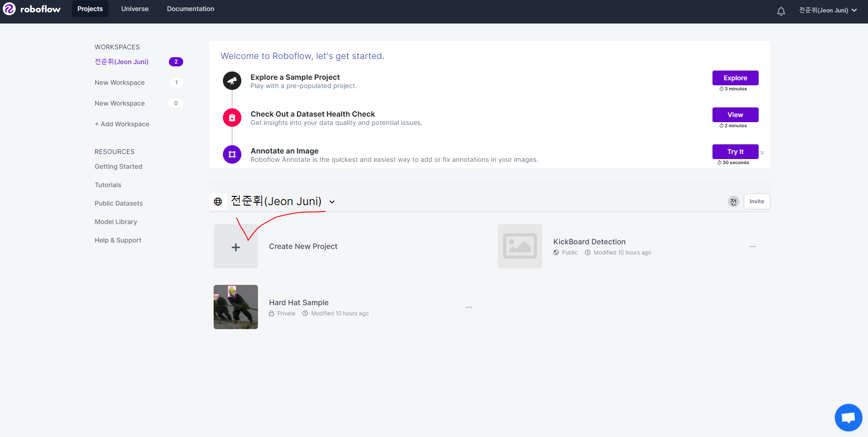Open the KickBoard Detection placeholder thumbnail
The width and height of the screenshot is (868, 437).
click(520, 246)
